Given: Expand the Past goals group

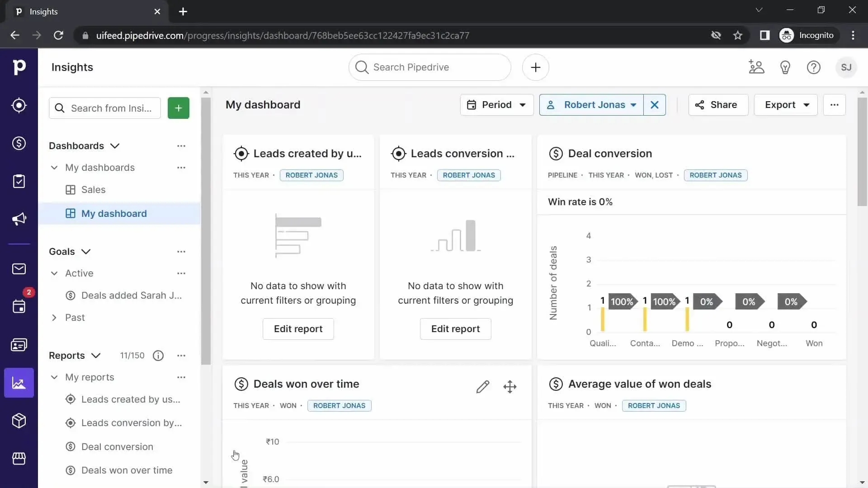Looking at the screenshot, I should 54,318.
